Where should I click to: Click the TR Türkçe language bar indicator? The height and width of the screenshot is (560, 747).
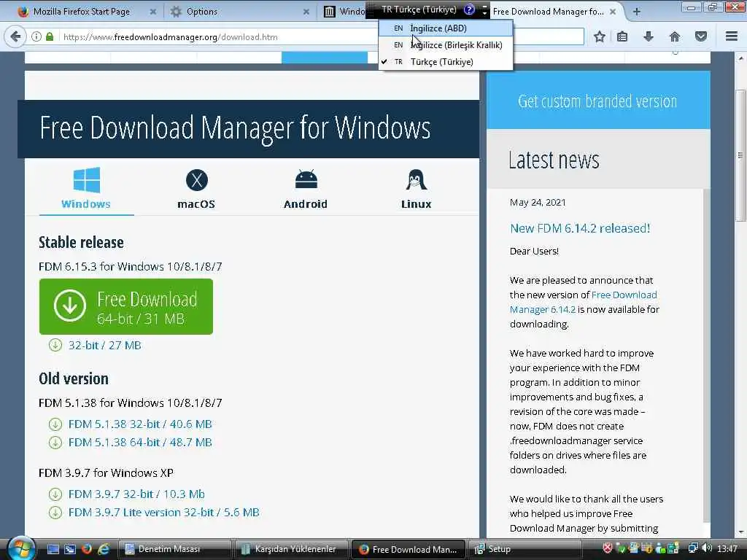(x=419, y=9)
